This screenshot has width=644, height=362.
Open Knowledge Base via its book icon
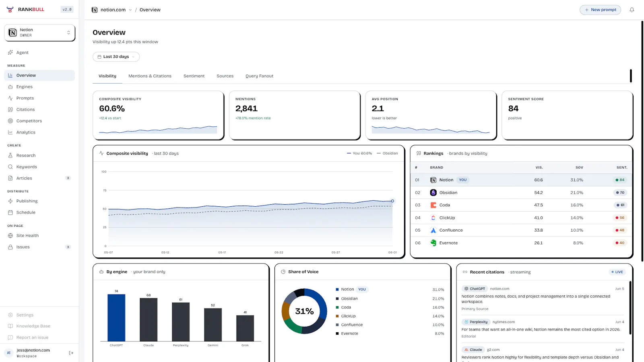coord(10,326)
